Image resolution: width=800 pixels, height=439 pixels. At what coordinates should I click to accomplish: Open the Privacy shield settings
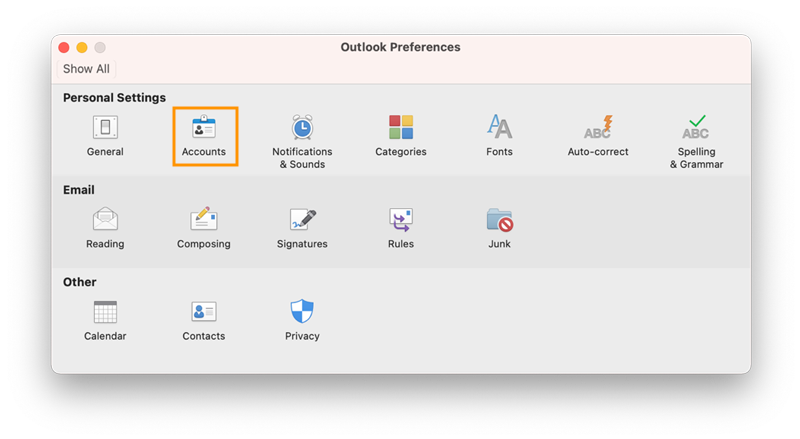point(302,321)
